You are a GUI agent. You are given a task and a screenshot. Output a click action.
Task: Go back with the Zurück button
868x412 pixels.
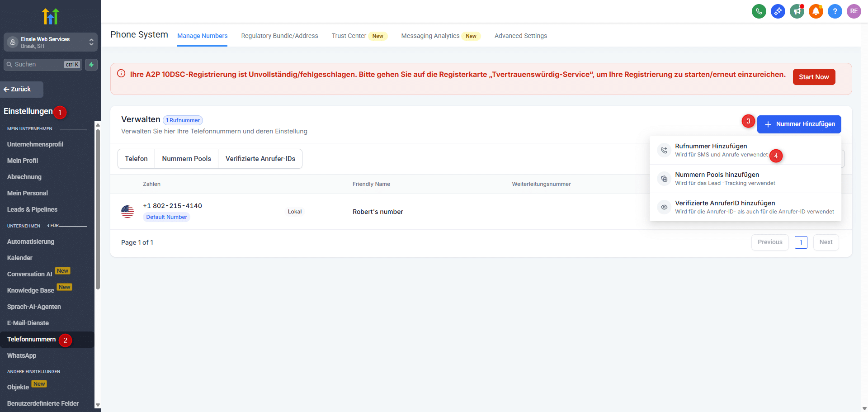click(x=22, y=90)
